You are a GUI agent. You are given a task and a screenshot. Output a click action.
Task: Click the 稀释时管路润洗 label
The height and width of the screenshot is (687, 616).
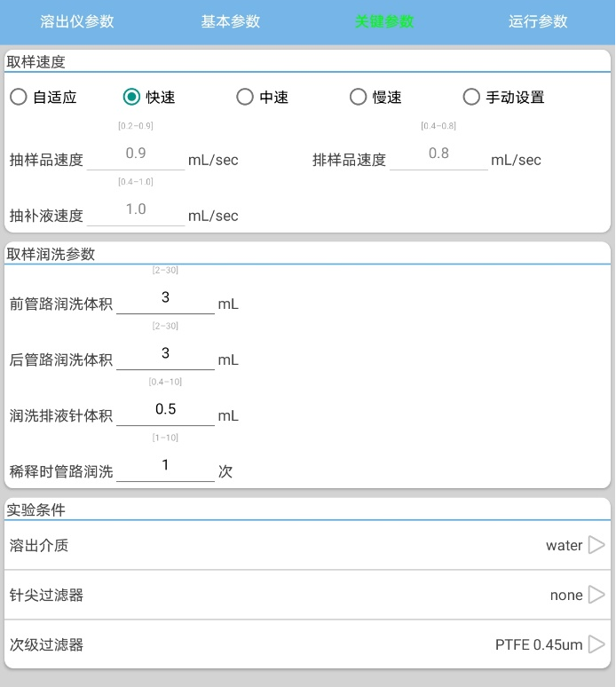point(61,471)
